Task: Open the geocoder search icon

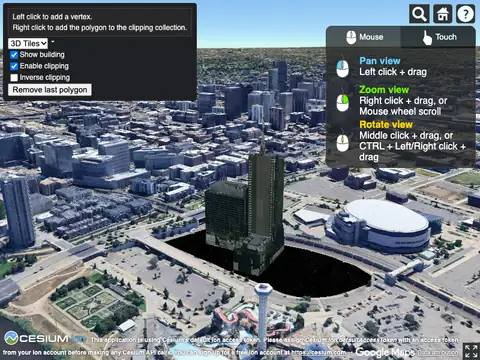Action: pos(419,14)
